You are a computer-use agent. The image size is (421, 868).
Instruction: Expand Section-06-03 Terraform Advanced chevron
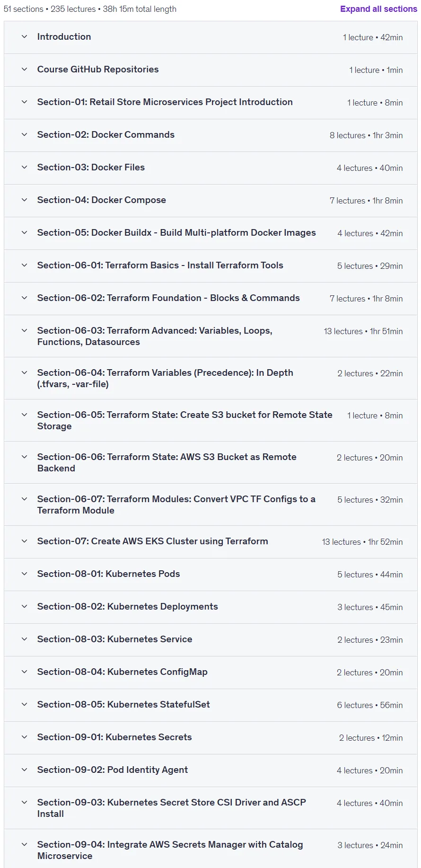pos(25,330)
